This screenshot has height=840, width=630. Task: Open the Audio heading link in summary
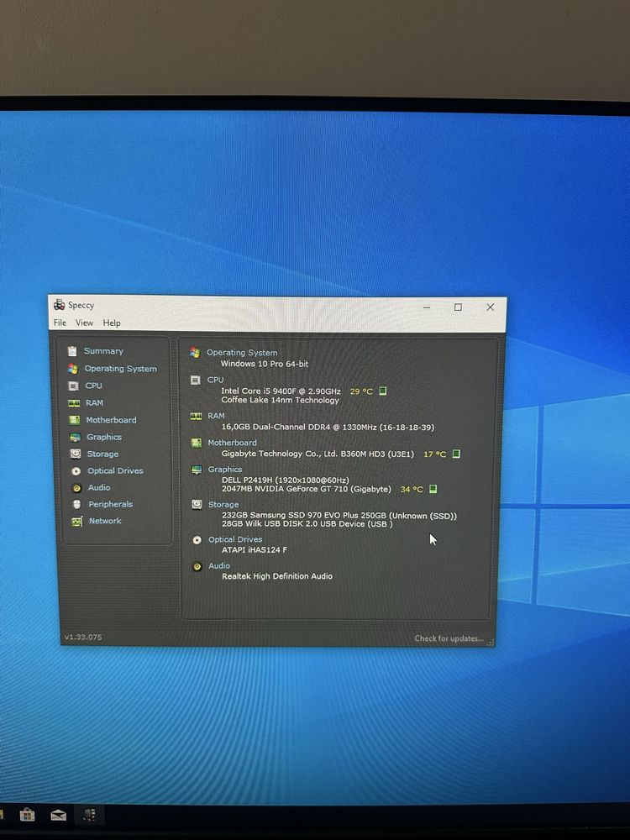click(219, 565)
